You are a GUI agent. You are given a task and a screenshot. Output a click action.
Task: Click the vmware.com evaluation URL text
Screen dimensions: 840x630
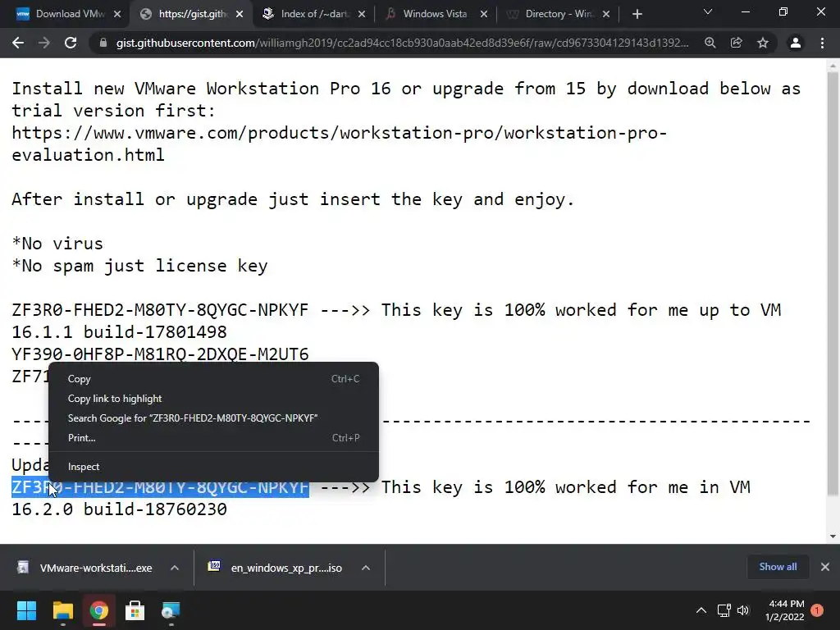point(339,144)
